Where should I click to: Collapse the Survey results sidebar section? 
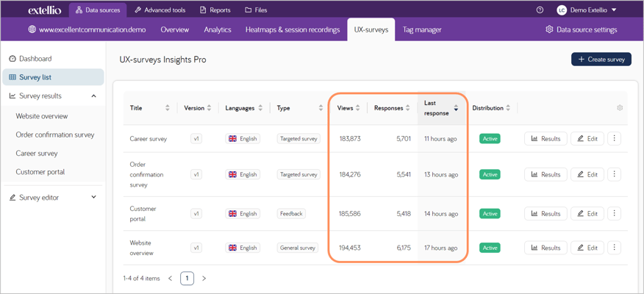pyautogui.click(x=93, y=96)
